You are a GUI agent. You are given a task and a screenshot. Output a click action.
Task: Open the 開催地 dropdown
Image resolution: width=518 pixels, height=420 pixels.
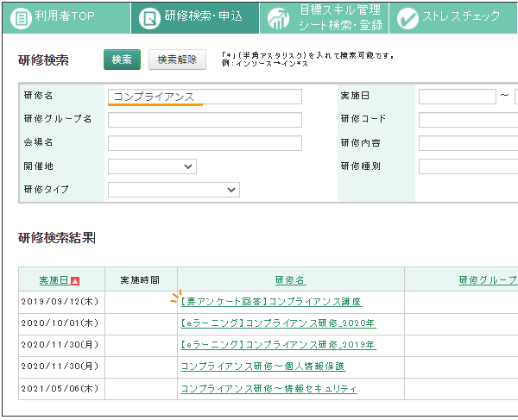click(x=152, y=166)
